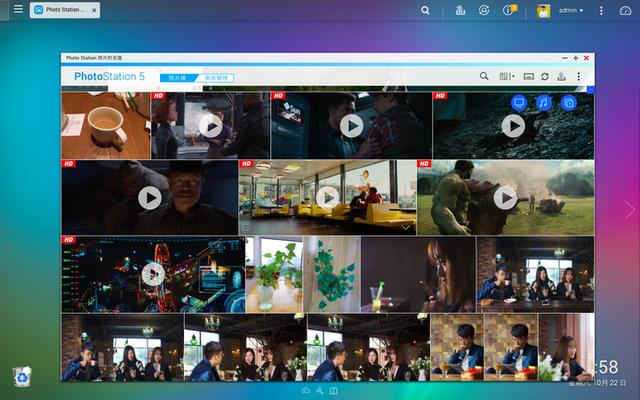Image resolution: width=640 pixels, height=400 pixels.
Task: Click the PhotoStation 5 logo
Action: pyautogui.click(x=109, y=76)
